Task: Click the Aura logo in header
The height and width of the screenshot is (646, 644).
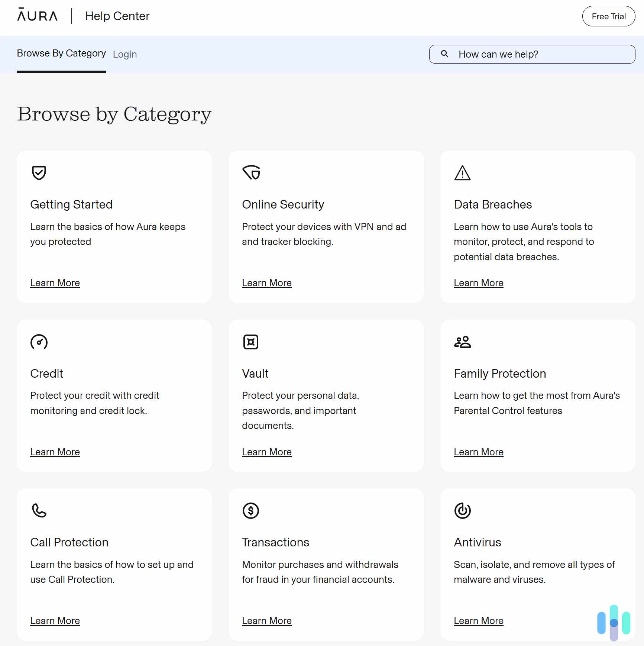Action: tap(37, 16)
